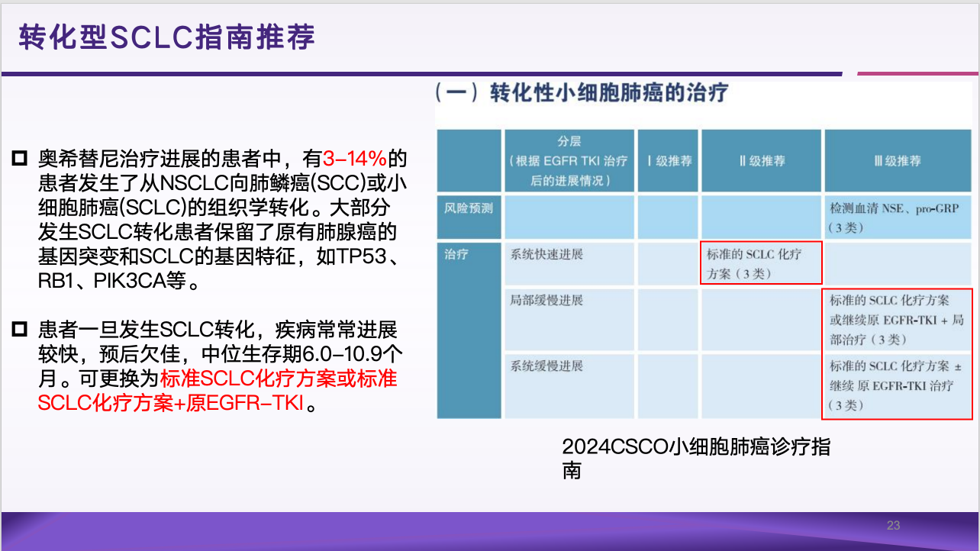Click the Ⅰ级推荐 column header

pos(669,161)
